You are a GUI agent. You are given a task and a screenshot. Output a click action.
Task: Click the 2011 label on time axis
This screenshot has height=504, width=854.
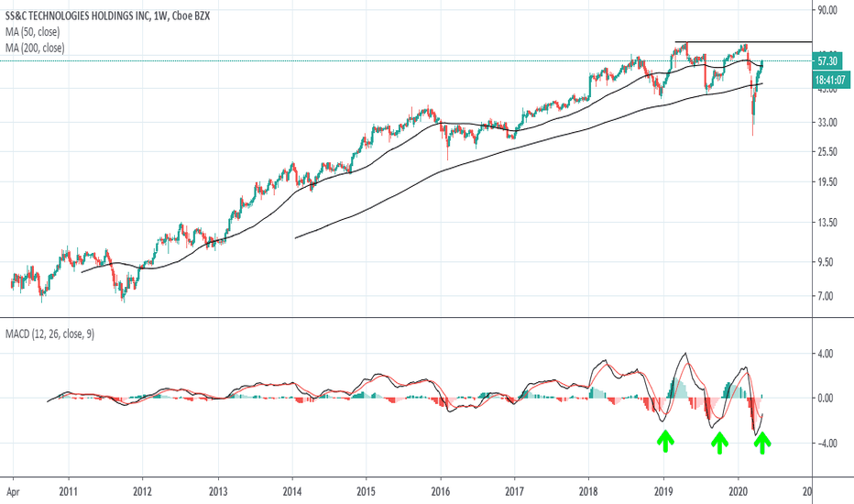tap(69, 491)
